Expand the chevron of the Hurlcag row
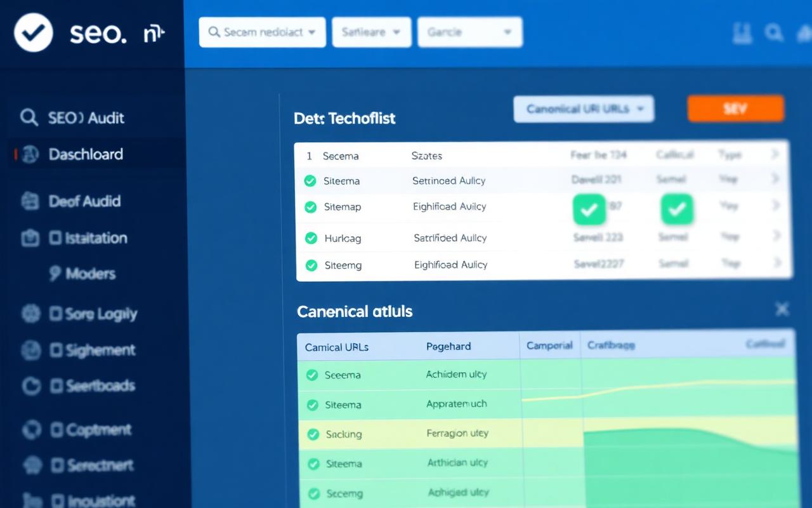Image resolution: width=812 pixels, height=508 pixels. click(x=775, y=236)
